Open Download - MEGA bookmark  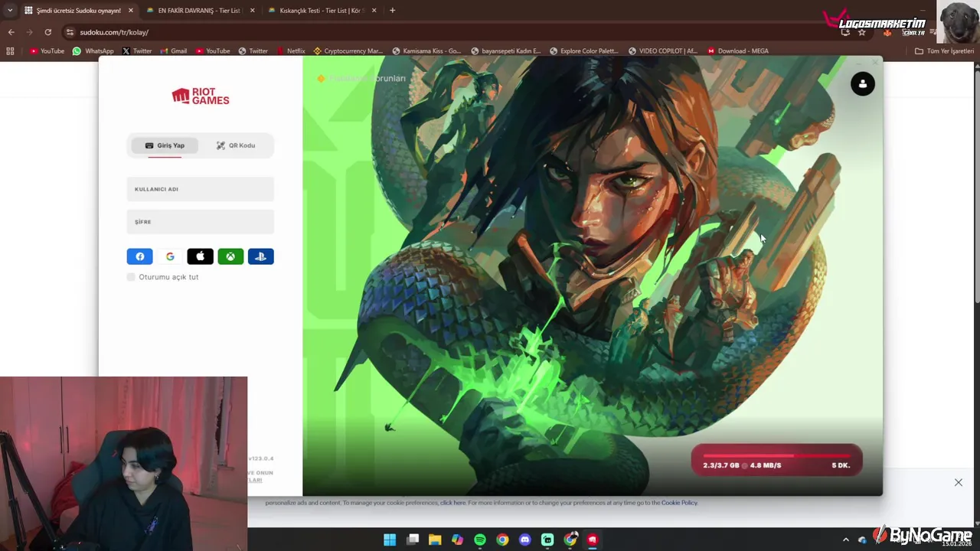click(x=738, y=51)
